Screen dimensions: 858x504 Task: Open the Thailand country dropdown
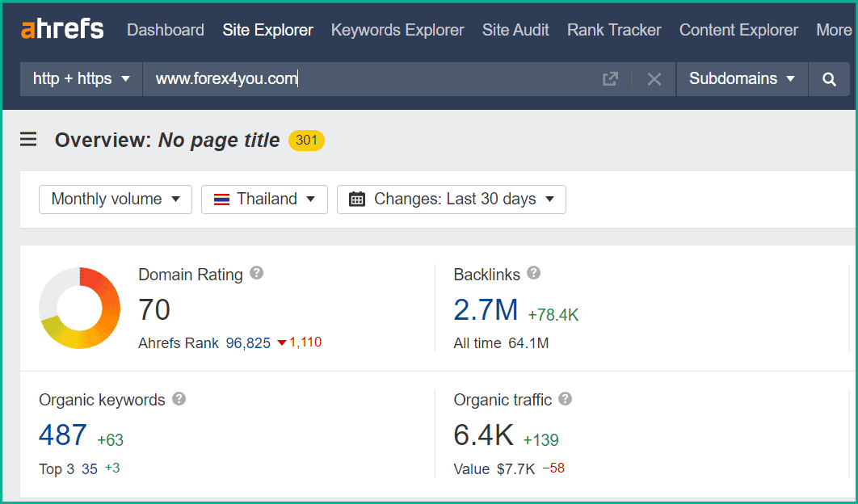[x=264, y=199]
